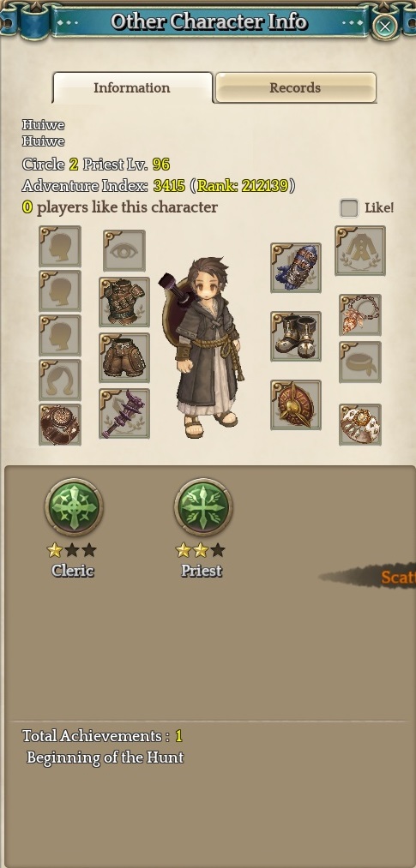Open the Information tab
This screenshot has width=416, height=868.
coord(132,87)
